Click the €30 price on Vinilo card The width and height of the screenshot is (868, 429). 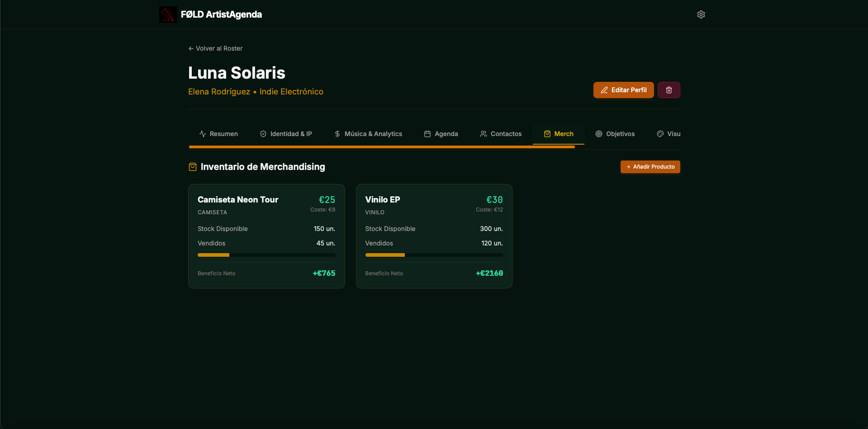(494, 200)
